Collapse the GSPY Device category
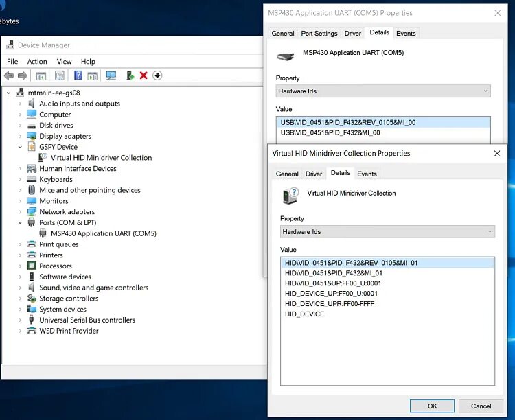 pos(20,147)
